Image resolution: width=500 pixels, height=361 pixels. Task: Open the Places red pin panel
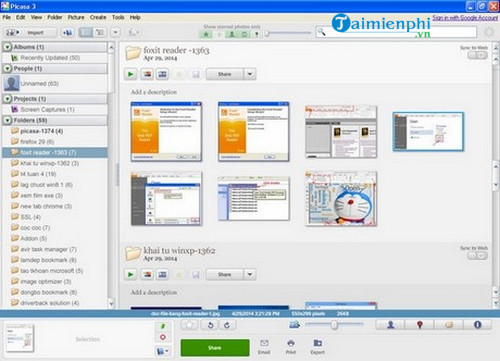pos(420,324)
